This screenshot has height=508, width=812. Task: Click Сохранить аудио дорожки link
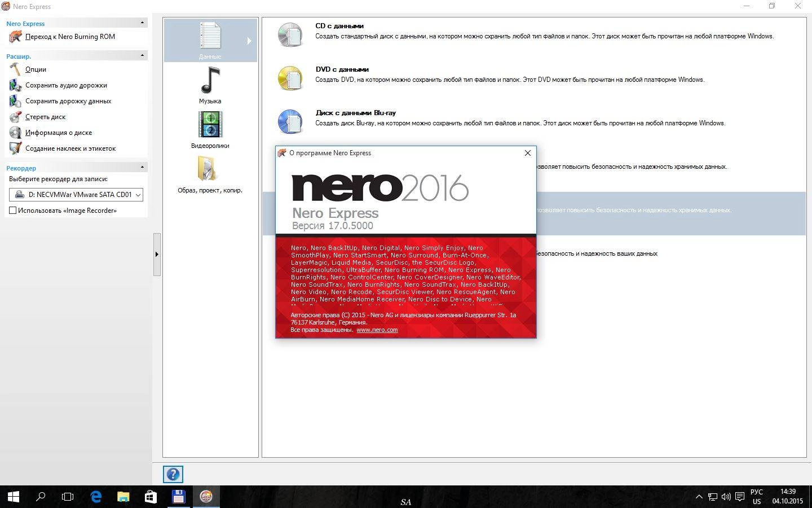[66, 85]
